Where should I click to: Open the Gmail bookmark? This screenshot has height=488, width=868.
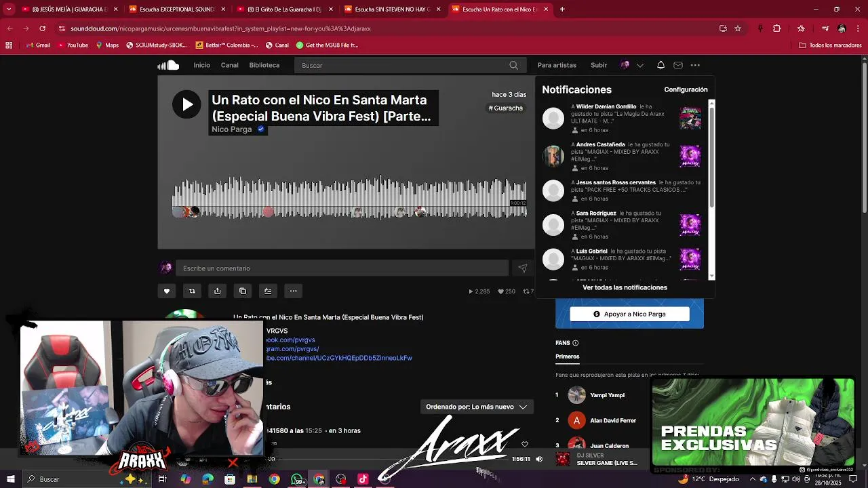[x=38, y=45]
